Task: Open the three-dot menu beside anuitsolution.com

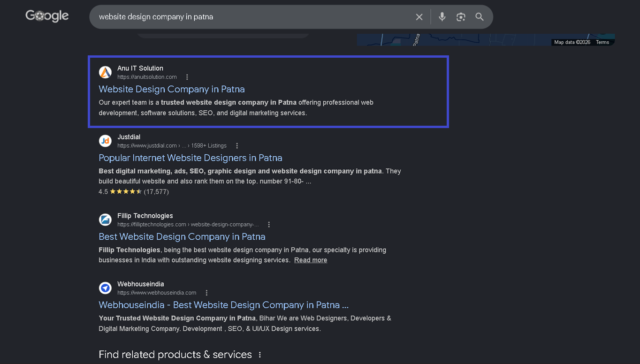Action: coord(187,77)
